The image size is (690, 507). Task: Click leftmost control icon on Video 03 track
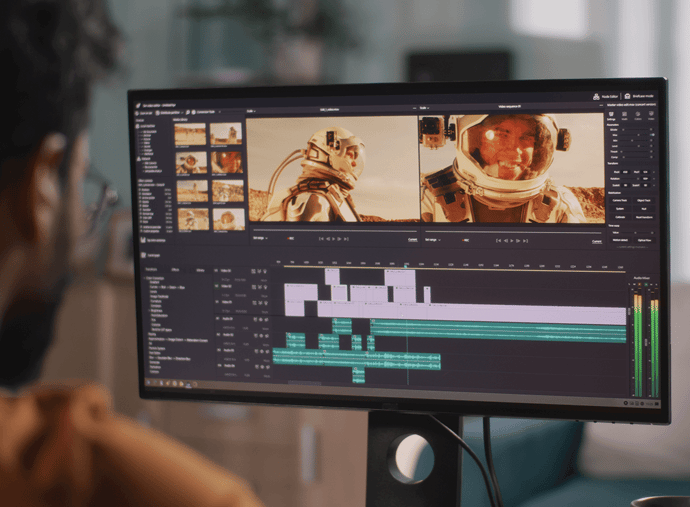click(x=253, y=271)
